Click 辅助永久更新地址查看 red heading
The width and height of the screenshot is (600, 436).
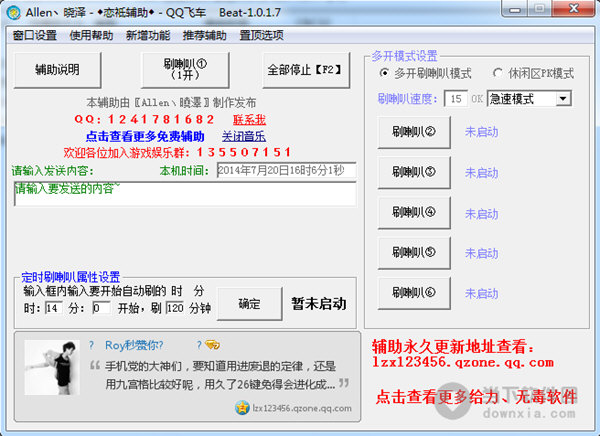click(453, 347)
